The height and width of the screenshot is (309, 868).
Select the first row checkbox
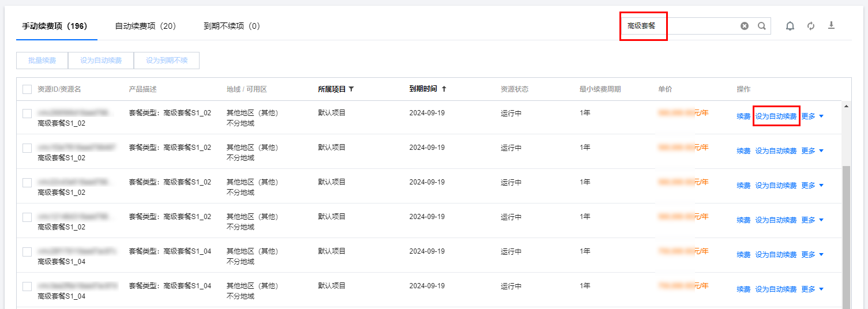[x=27, y=114]
